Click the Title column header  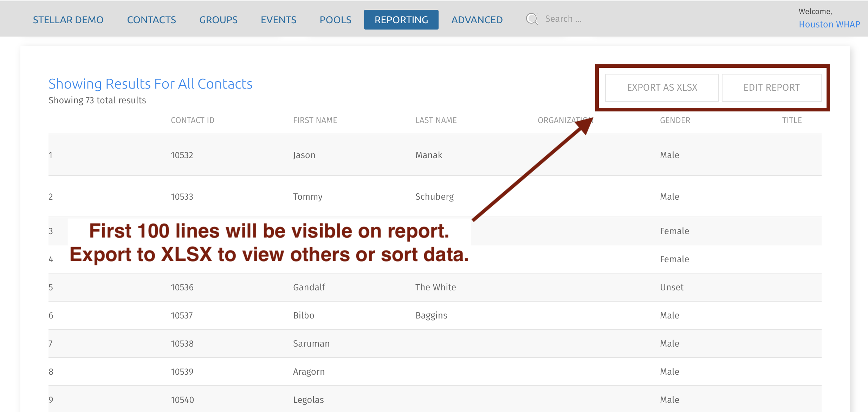791,120
